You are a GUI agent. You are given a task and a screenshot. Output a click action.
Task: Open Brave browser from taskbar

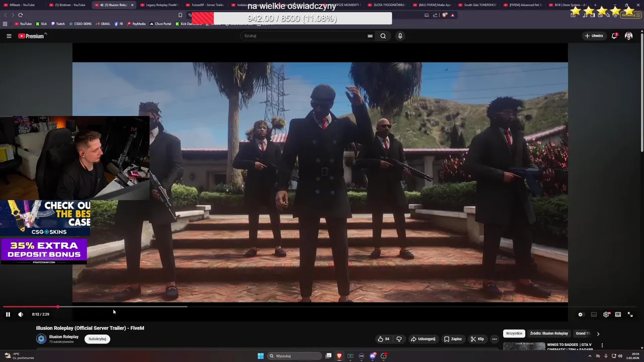[339, 356]
